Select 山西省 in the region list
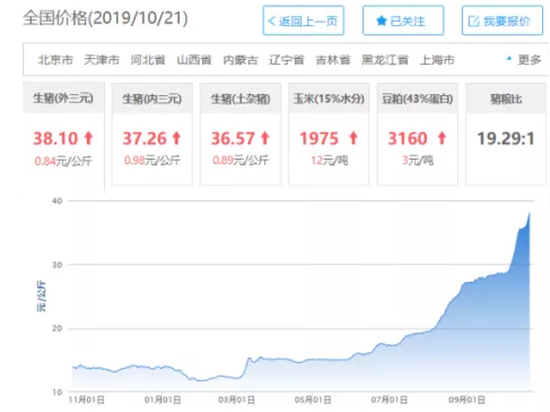The height and width of the screenshot is (412, 550). (x=194, y=60)
